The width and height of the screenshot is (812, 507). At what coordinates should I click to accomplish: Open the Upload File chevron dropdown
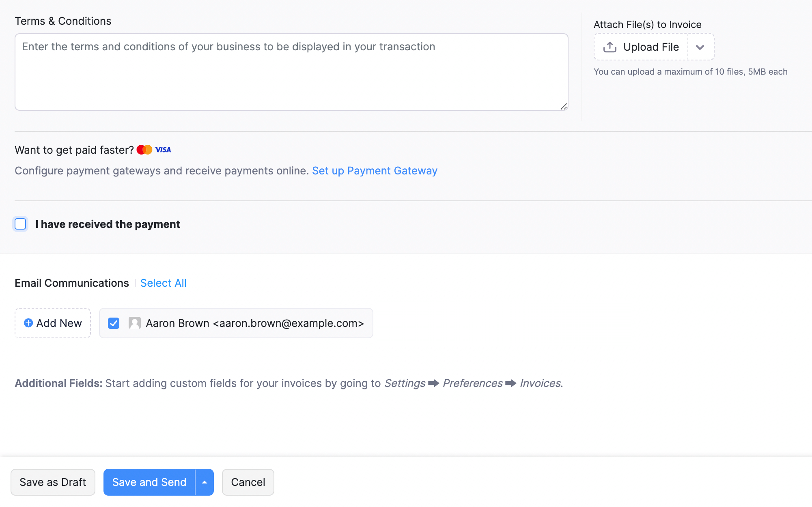tap(701, 47)
